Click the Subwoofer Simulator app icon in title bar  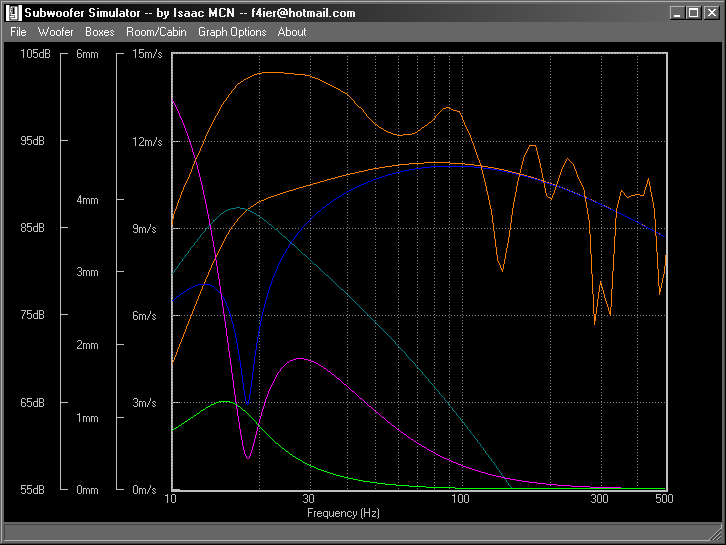click(x=13, y=13)
